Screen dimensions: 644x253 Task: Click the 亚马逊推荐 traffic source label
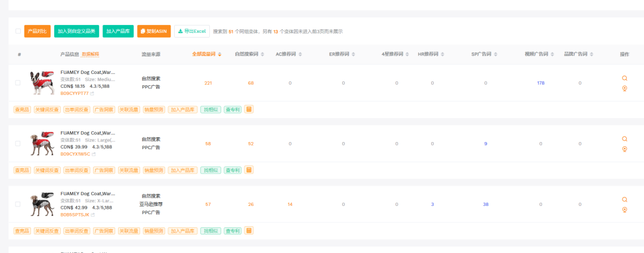[x=151, y=204]
